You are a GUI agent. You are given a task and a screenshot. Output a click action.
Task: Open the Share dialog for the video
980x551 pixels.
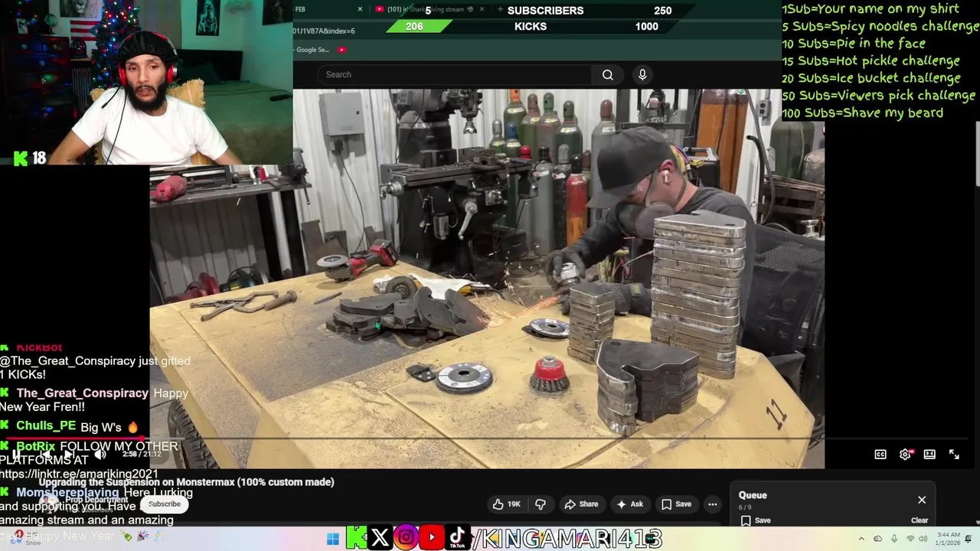click(x=581, y=504)
